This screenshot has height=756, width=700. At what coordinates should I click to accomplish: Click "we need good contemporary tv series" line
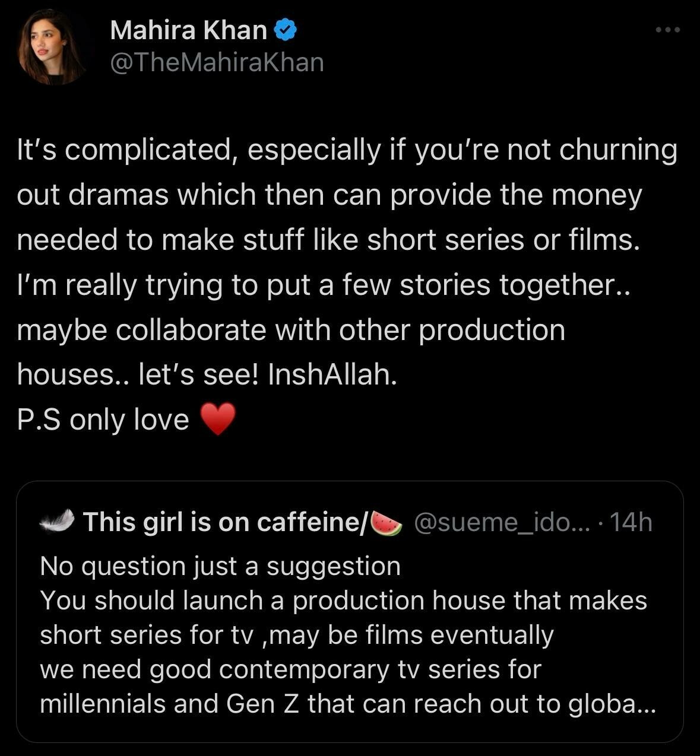click(x=290, y=669)
